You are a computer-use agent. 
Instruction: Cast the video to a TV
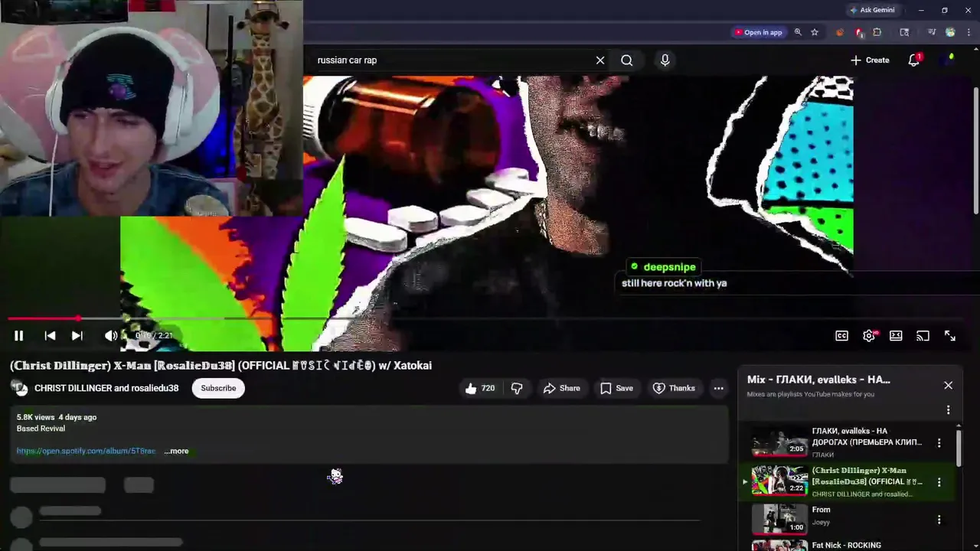tap(923, 336)
